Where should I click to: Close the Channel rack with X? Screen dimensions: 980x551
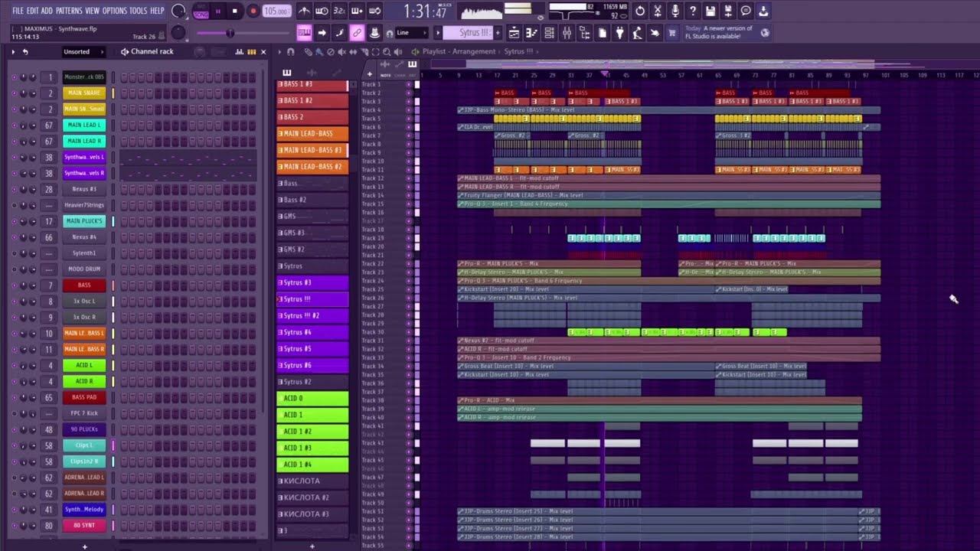(263, 52)
